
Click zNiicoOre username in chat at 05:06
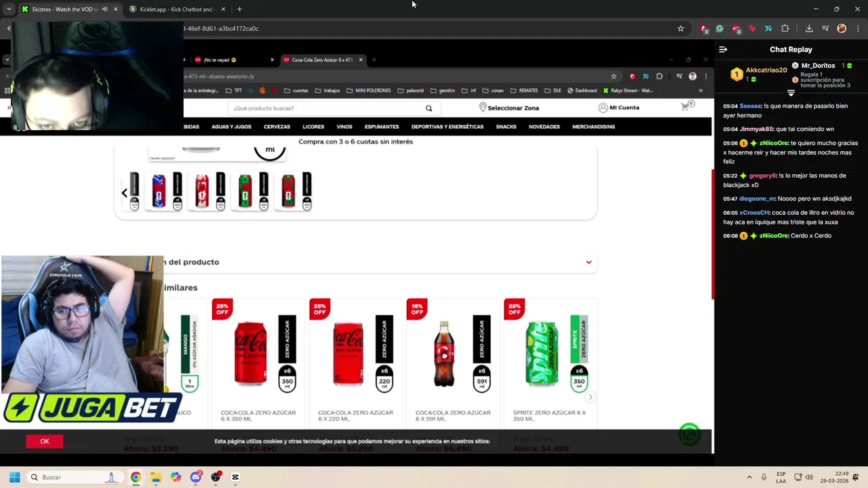[x=774, y=143]
